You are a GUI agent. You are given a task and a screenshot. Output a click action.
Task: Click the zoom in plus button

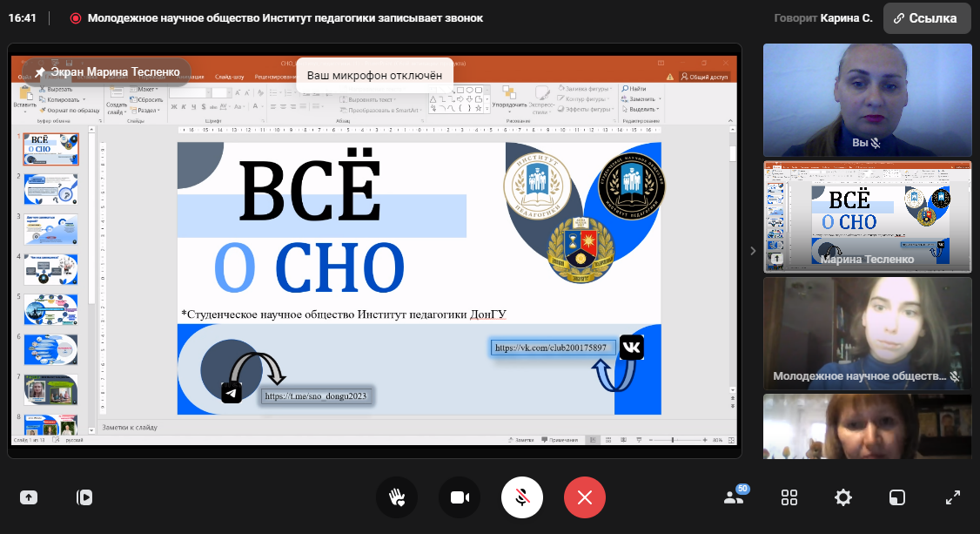(705, 440)
